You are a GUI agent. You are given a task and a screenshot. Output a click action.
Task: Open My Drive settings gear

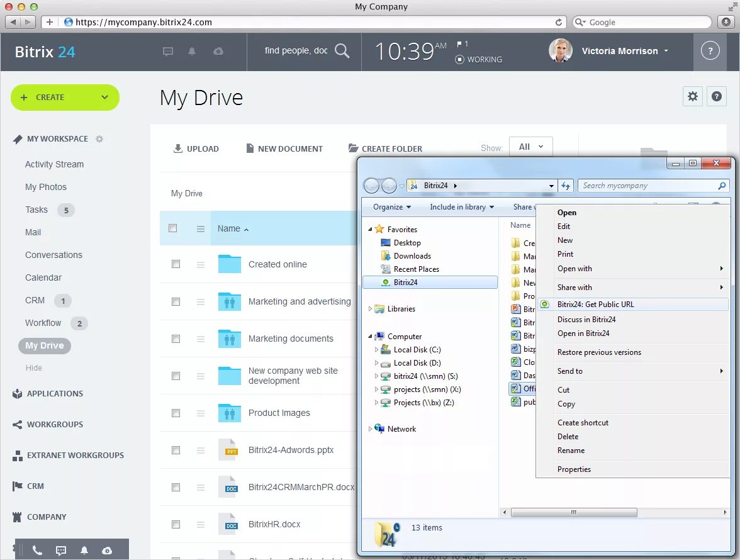(x=692, y=97)
